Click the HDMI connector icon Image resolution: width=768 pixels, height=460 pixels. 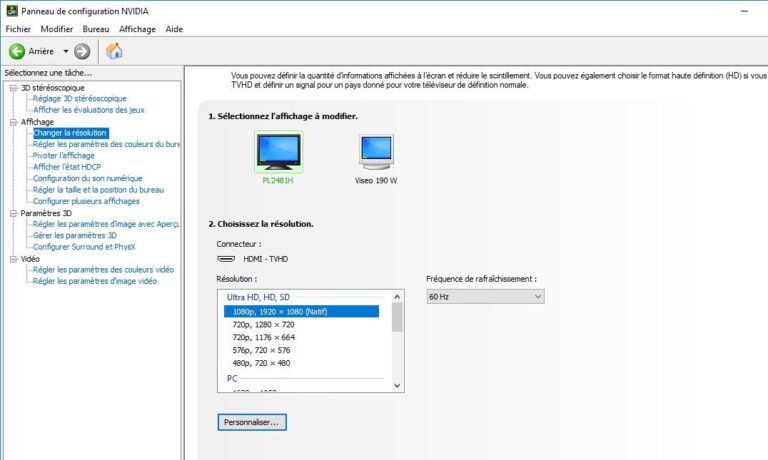[226, 259]
